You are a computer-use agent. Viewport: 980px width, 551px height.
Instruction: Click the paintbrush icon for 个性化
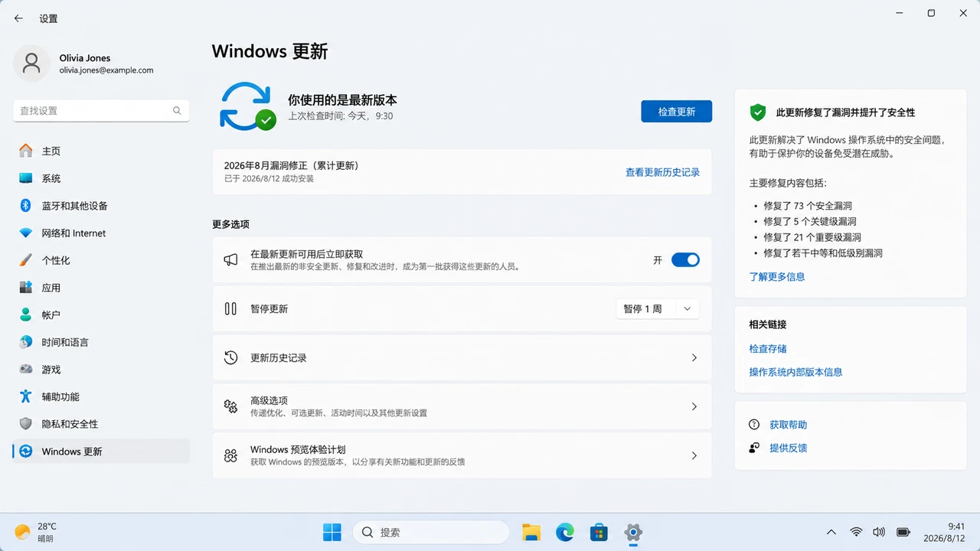[x=26, y=260]
